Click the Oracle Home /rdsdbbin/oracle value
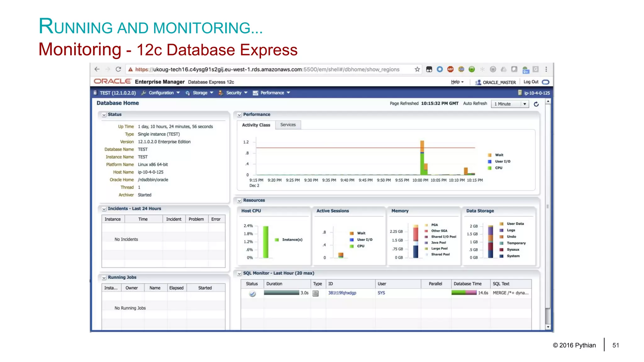Screen dimensions: 644x362 tap(153, 180)
